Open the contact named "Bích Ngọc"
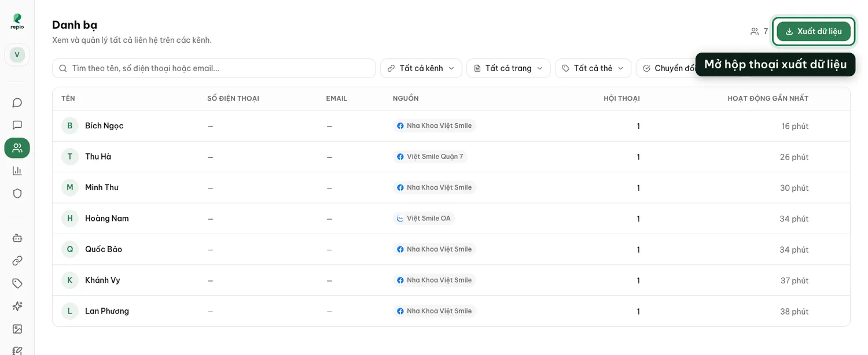 pos(104,125)
